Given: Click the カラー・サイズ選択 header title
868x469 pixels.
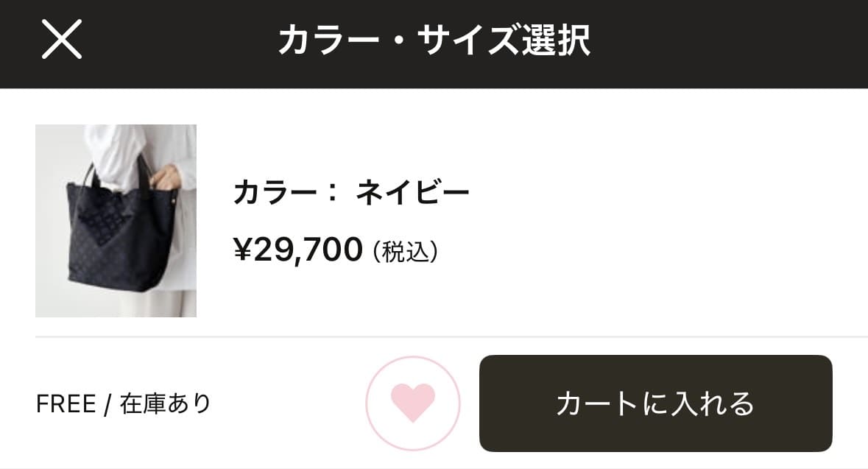Looking at the screenshot, I should click(434, 41).
